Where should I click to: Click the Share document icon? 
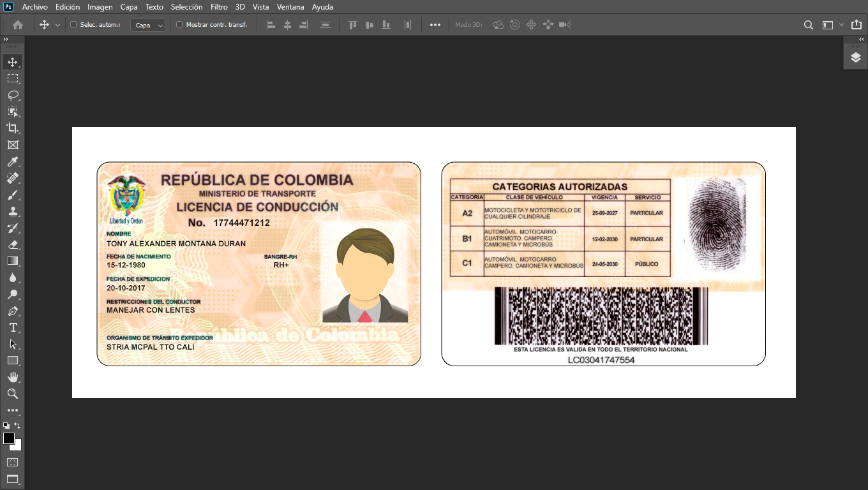pos(856,25)
